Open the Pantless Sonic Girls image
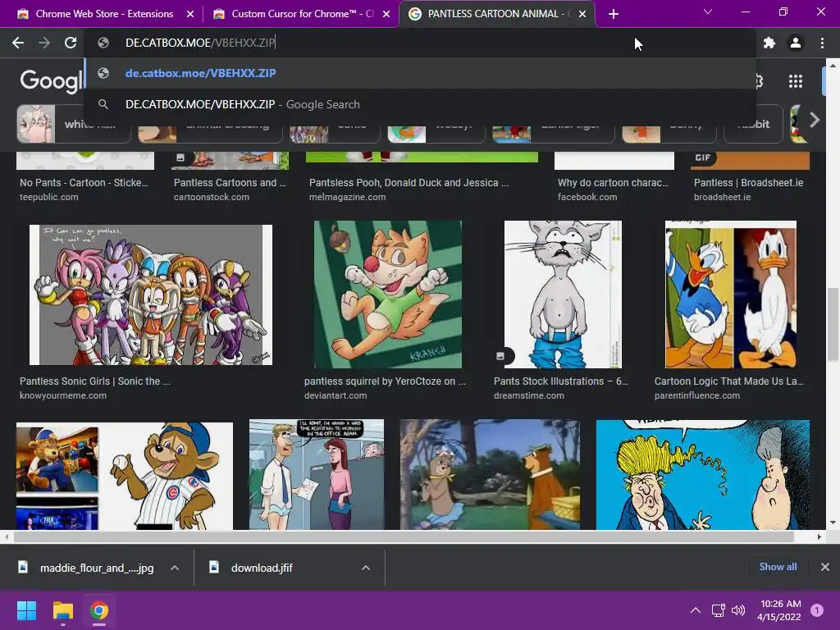 (x=151, y=294)
